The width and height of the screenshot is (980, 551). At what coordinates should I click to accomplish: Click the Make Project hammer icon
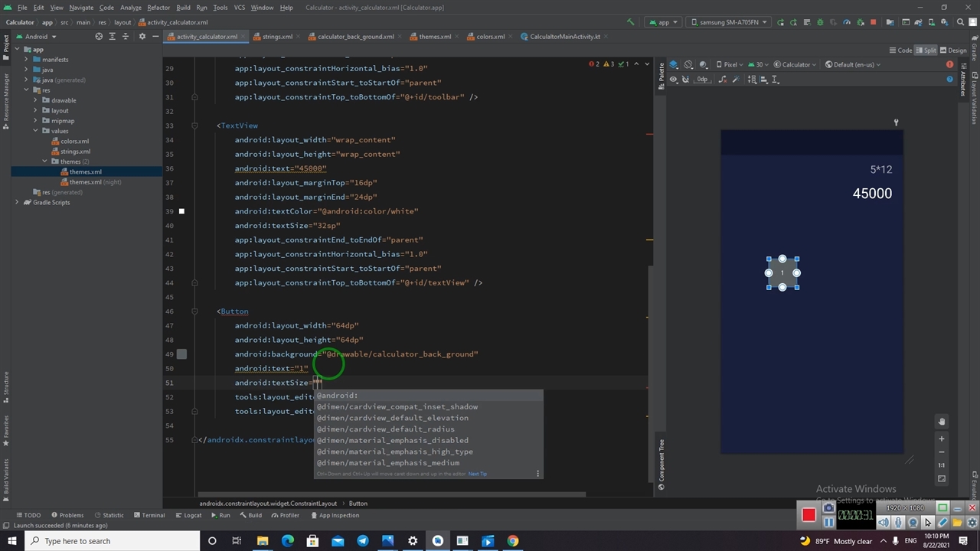[x=630, y=22]
